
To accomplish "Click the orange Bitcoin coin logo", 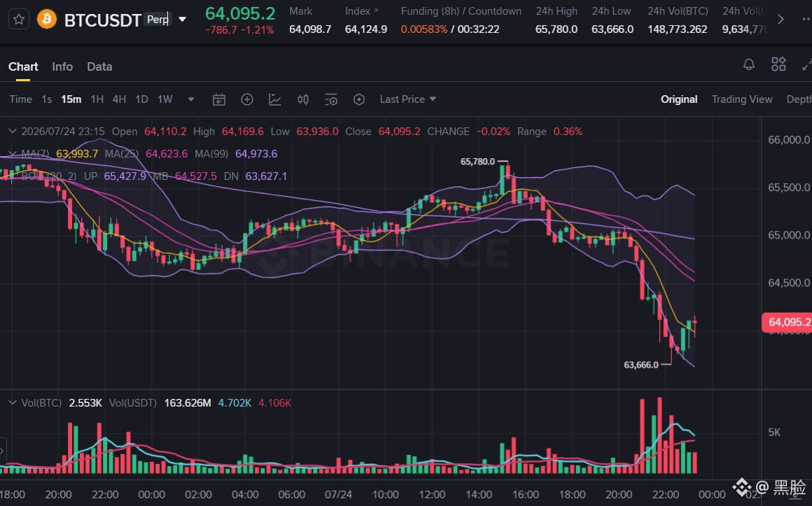I will click(47, 20).
